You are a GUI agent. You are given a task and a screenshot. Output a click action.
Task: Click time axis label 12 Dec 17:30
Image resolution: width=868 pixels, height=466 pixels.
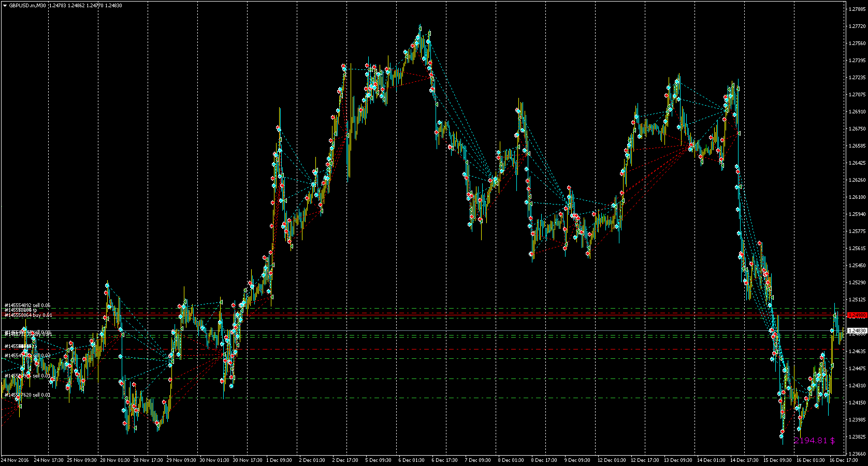pyautogui.click(x=646, y=460)
